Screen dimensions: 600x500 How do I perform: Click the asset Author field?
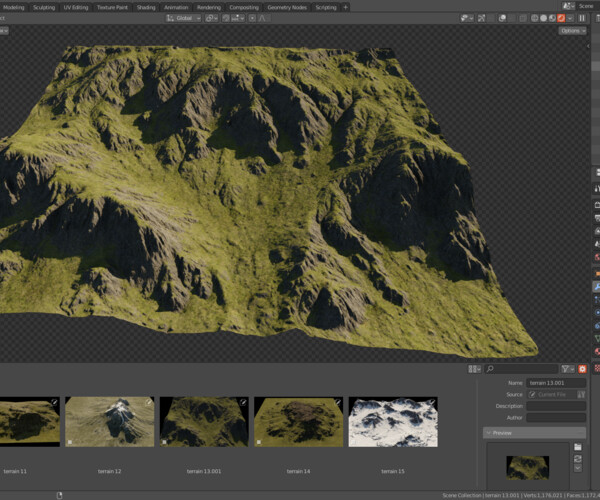click(556, 417)
